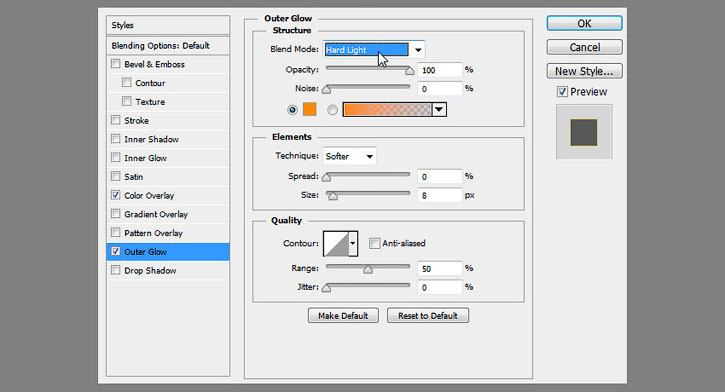Click the Jitter value field

(439, 287)
